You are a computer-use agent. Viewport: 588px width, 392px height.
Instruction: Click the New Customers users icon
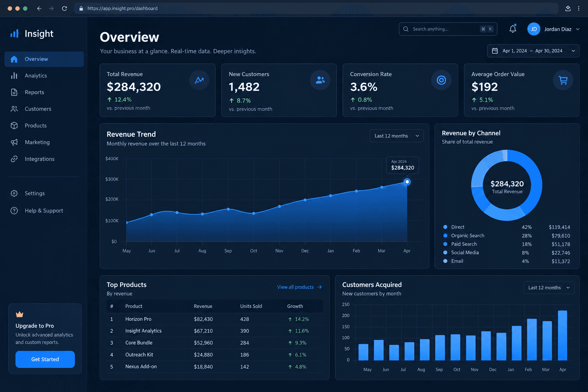coord(320,80)
